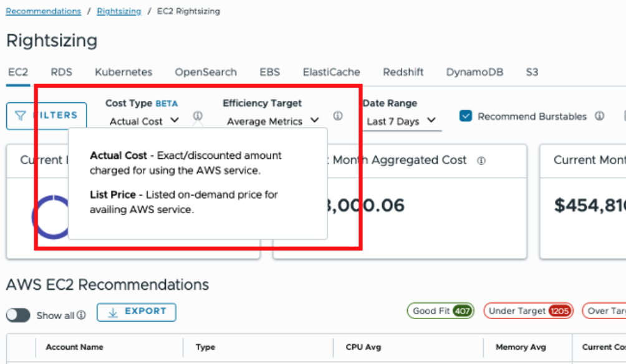This screenshot has height=364, width=626.
Task: Click Recommend Burstables info icon
Action: 599,116
